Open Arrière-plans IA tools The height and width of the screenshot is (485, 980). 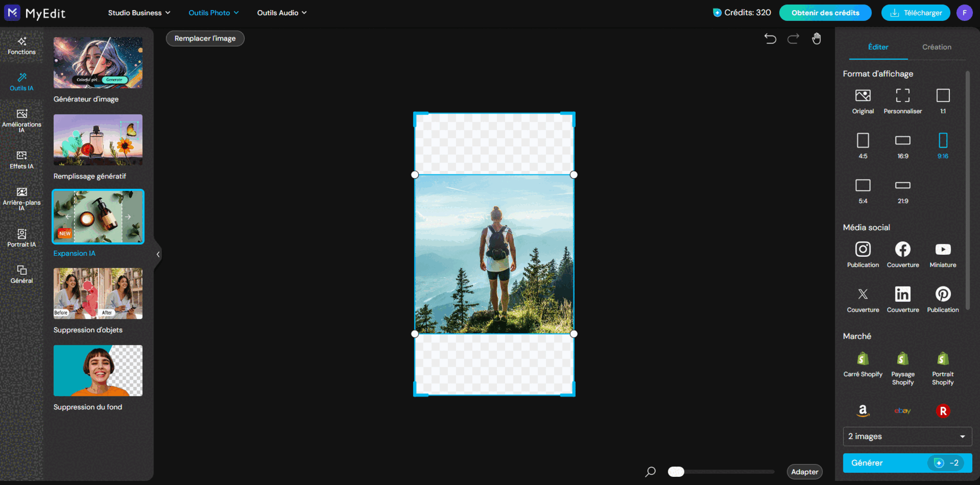21,197
